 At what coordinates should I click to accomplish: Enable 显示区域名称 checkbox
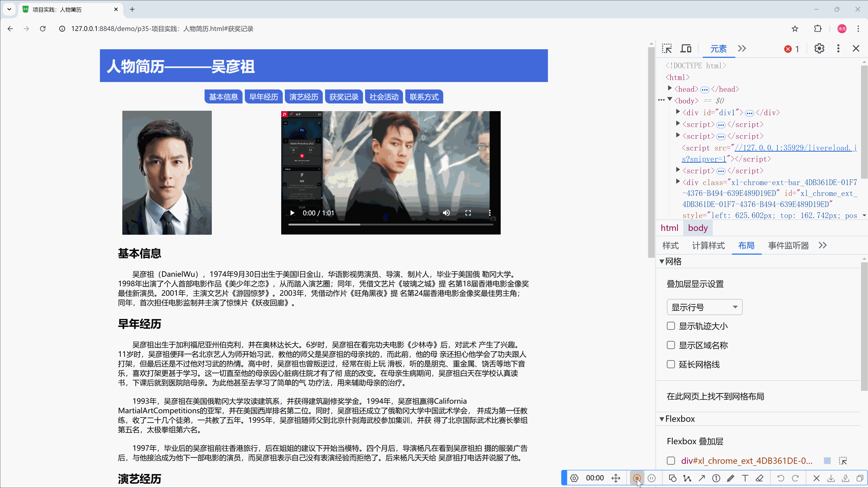tap(671, 345)
